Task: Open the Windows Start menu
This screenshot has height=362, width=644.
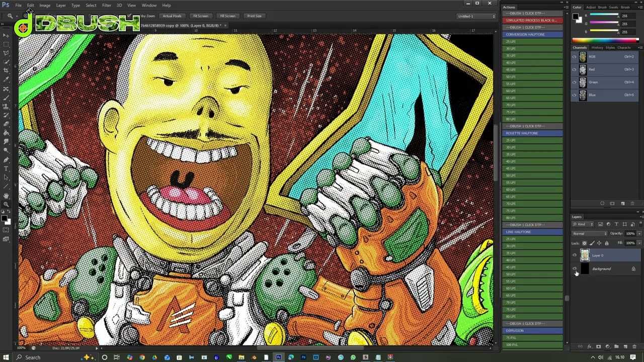Action: click(x=6, y=357)
